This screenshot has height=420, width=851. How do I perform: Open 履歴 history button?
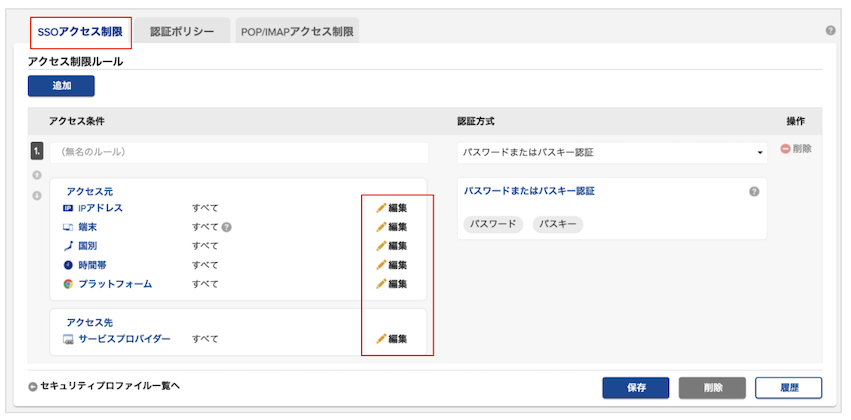[x=789, y=388]
